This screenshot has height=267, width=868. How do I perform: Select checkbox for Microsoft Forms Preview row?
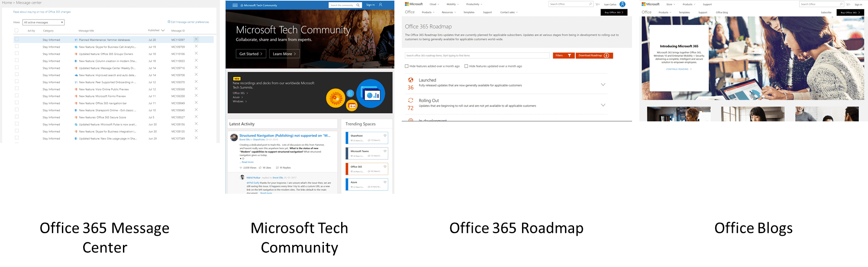point(17,96)
